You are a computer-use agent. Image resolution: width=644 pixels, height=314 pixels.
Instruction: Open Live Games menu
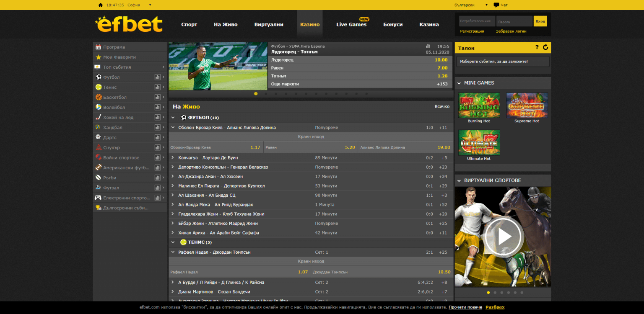[351, 24]
